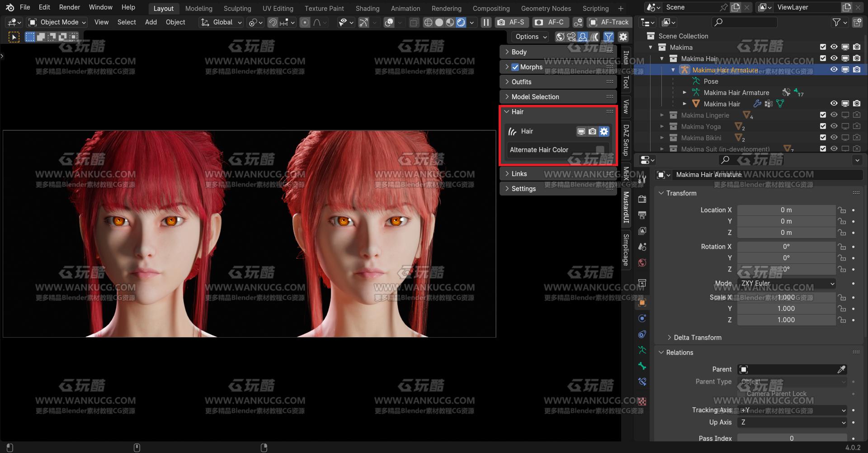The height and width of the screenshot is (453, 868).
Task: Click the Hair viewport monitor icon
Action: pos(581,131)
